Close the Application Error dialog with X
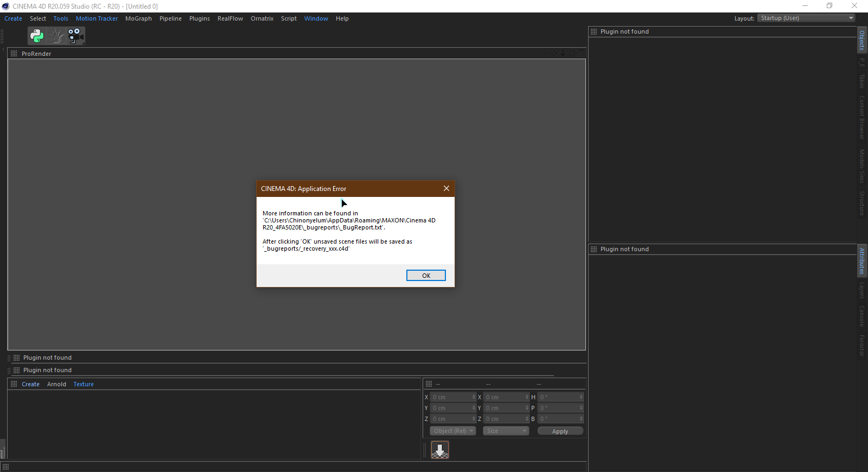Screen dimensions: 868x472 tap(446, 188)
